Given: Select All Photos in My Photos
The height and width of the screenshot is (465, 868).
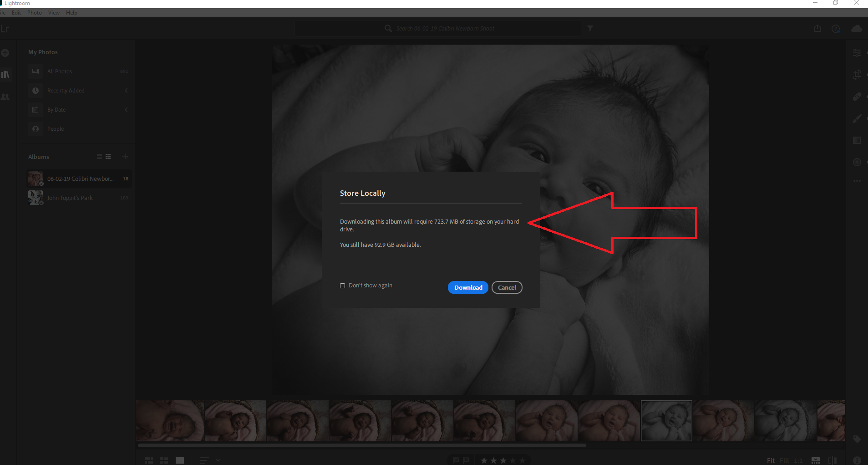Looking at the screenshot, I should tap(79, 72).
